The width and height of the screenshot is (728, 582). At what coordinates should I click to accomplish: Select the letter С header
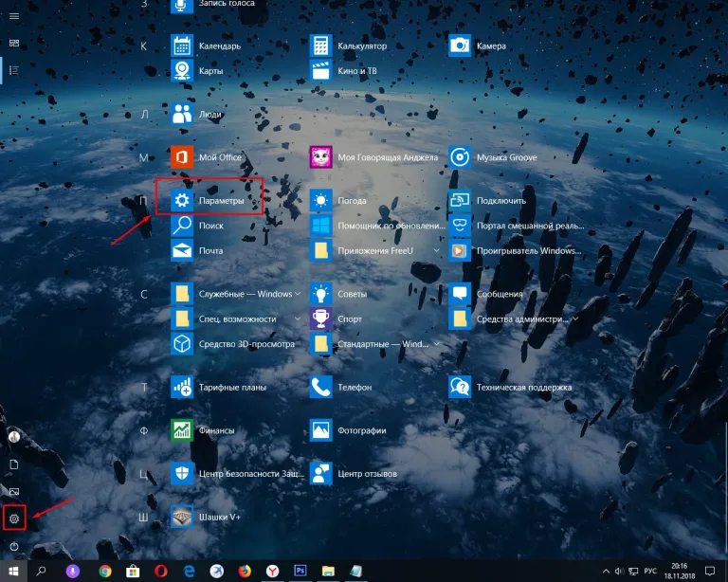[144, 294]
